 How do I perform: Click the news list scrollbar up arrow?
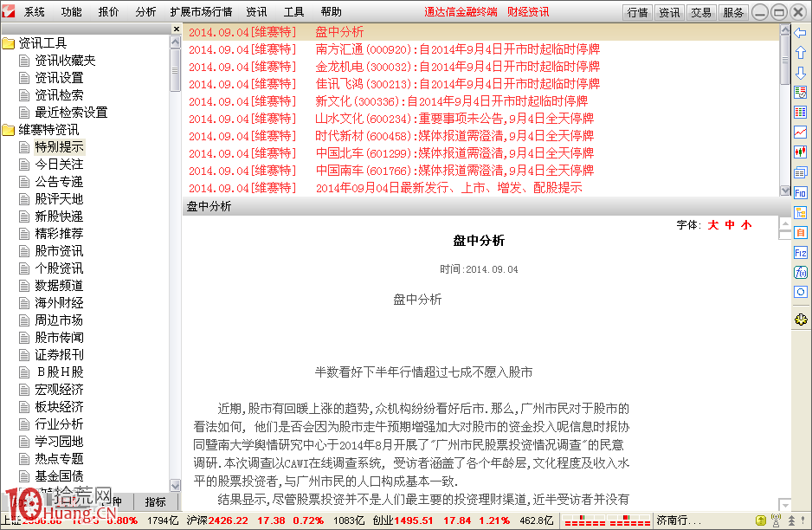click(x=784, y=29)
